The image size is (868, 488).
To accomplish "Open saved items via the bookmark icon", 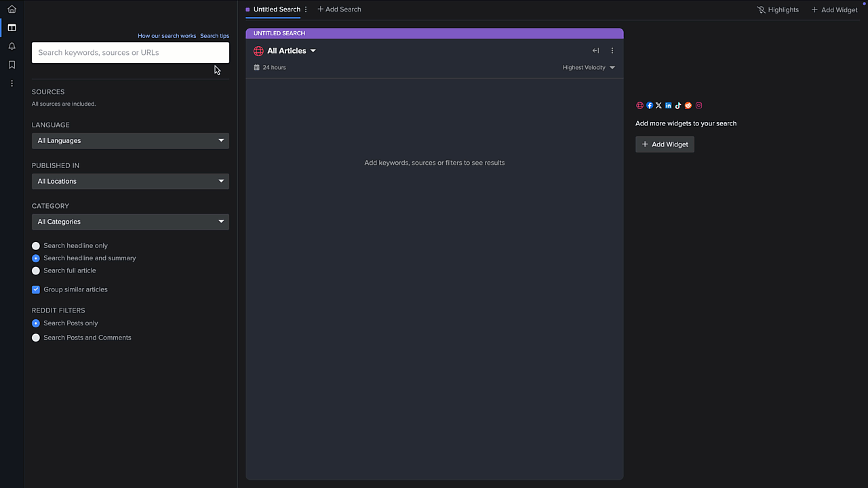I will click(12, 64).
